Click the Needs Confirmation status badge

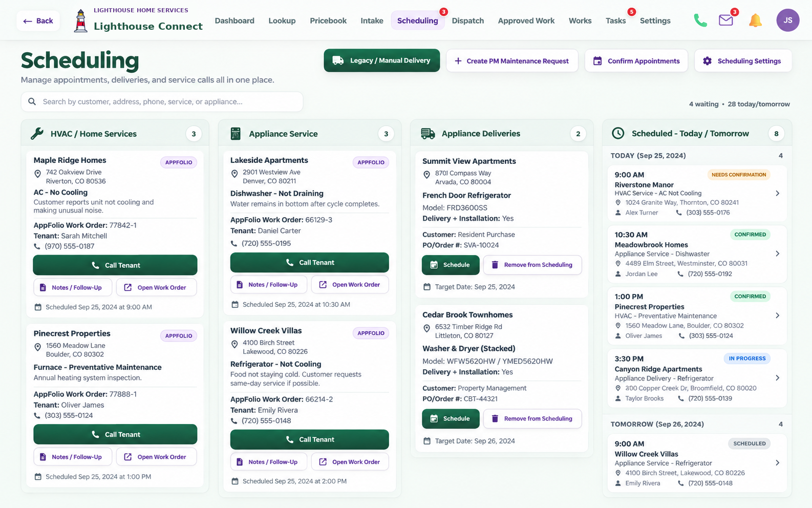coord(739,175)
